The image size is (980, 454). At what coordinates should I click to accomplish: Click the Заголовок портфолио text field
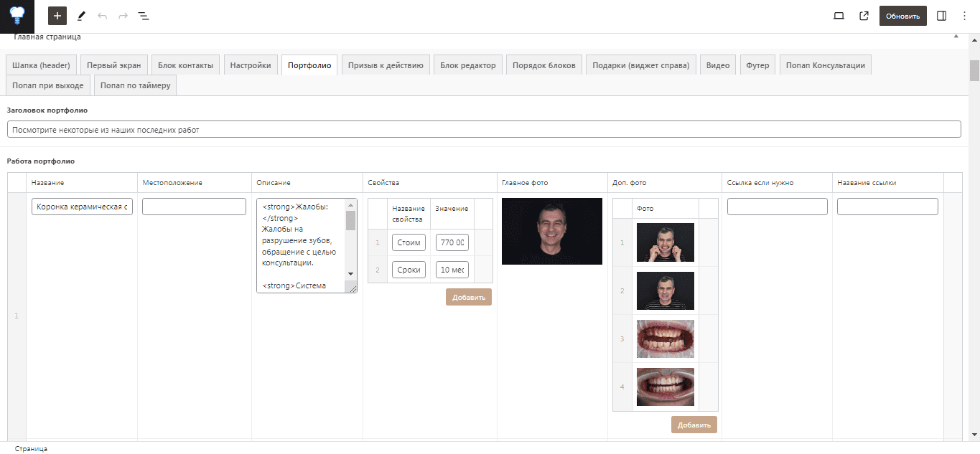pyautogui.click(x=484, y=130)
